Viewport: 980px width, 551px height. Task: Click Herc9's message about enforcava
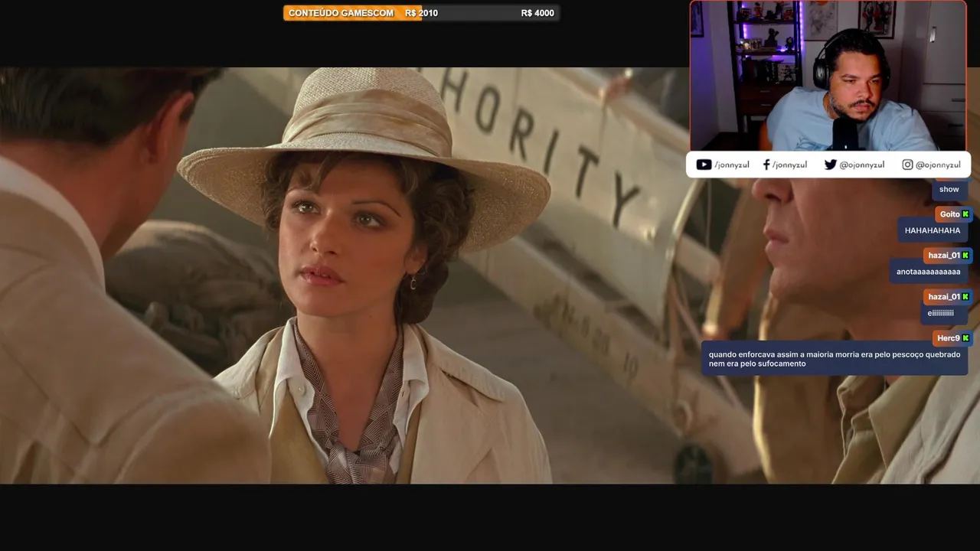pyautogui.click(x=835, y=359)
